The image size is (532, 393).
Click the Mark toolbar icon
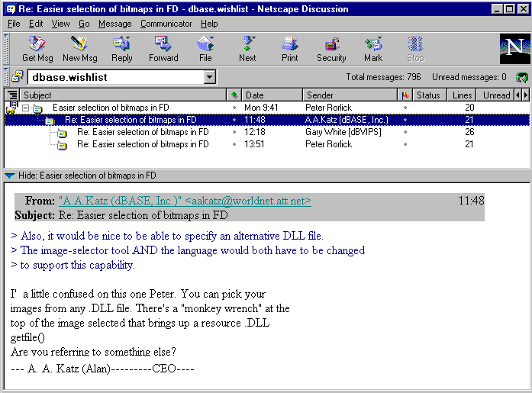pos(372,48)
